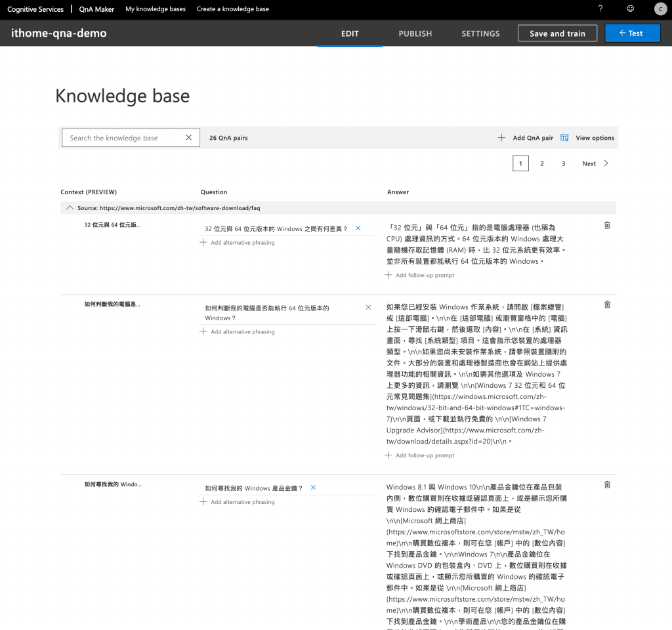Open Create a knowledge base
Screen dimensions: 672x630
pos(233,9)
